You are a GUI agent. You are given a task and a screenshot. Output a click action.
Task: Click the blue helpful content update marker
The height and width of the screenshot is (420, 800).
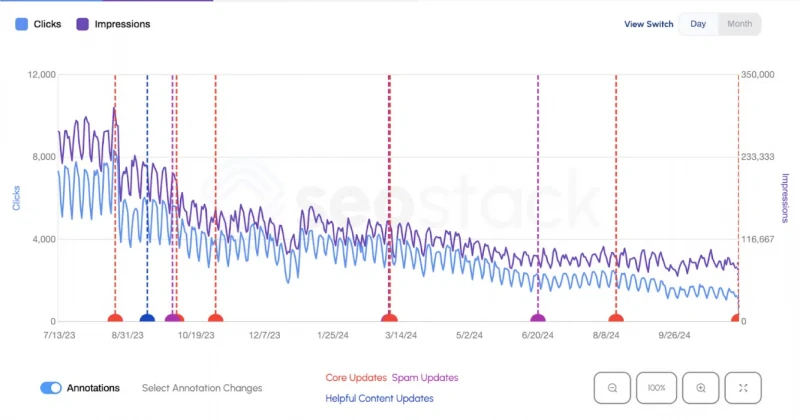[x=147, y=318]
